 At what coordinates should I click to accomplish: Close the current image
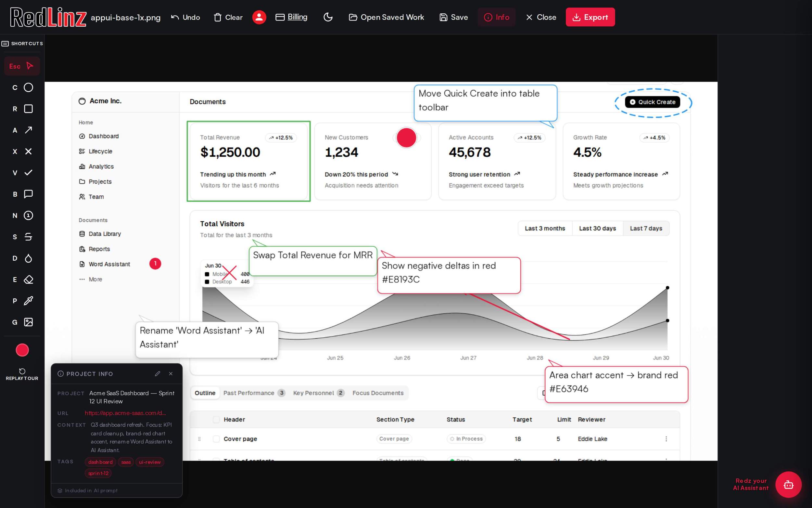pyautogui.click(x=541, y=17)
